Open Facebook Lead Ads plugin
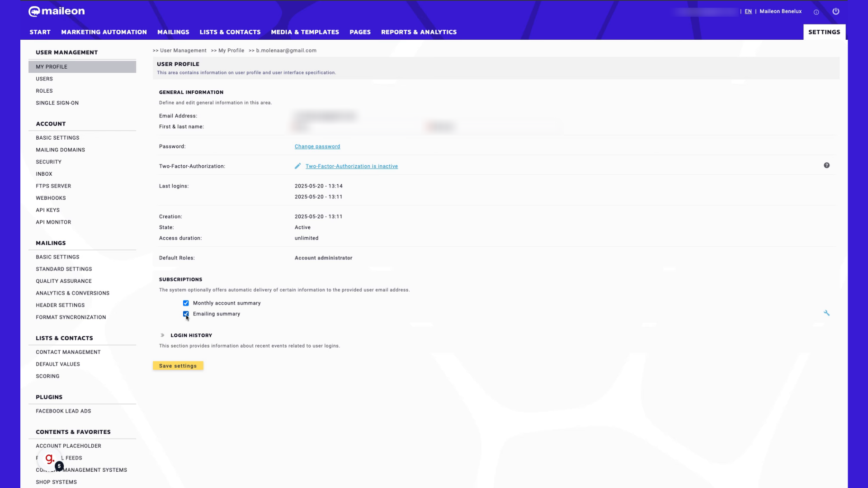868x488 pixels. tap(63, 411)
